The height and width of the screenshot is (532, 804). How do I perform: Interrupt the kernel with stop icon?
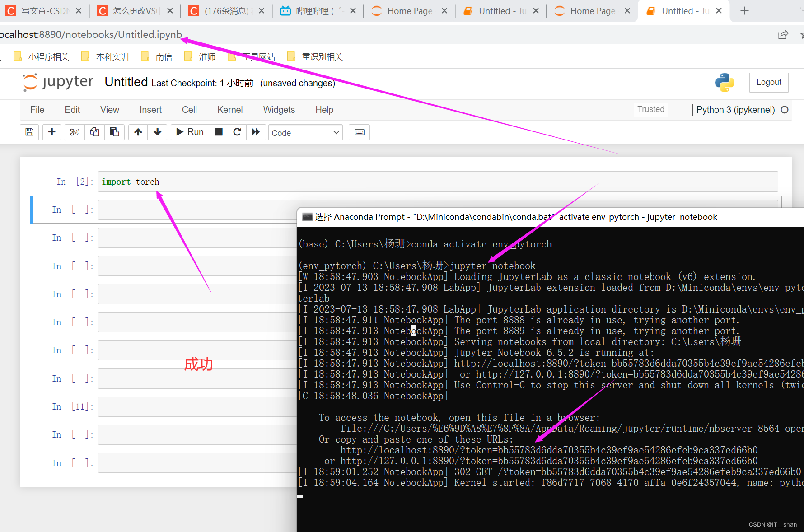click(219, 132)
